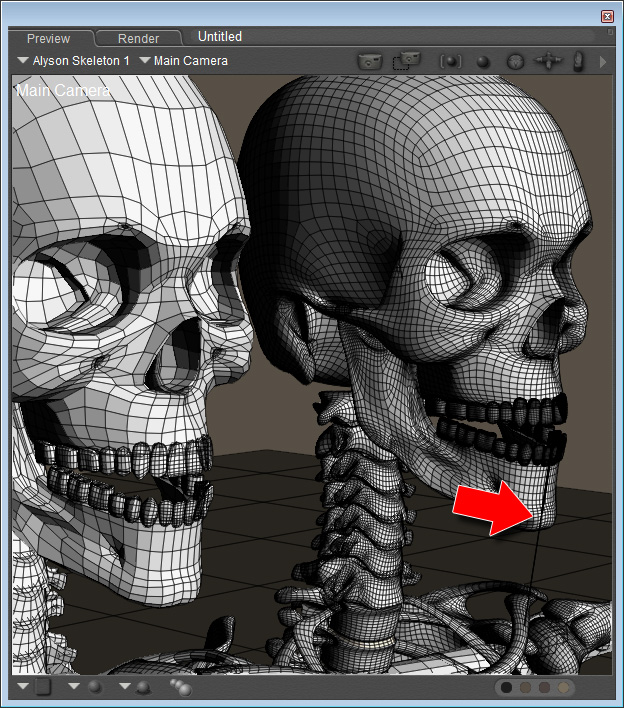Click the three-spheres icon at bottom
Screen dimensions: 624x708
click(181, 687)
